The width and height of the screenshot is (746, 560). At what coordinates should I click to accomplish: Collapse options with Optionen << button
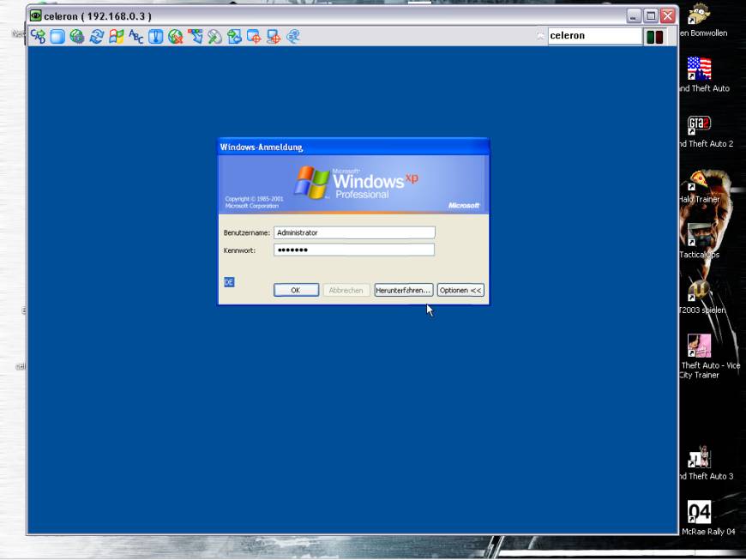[460, 290]
